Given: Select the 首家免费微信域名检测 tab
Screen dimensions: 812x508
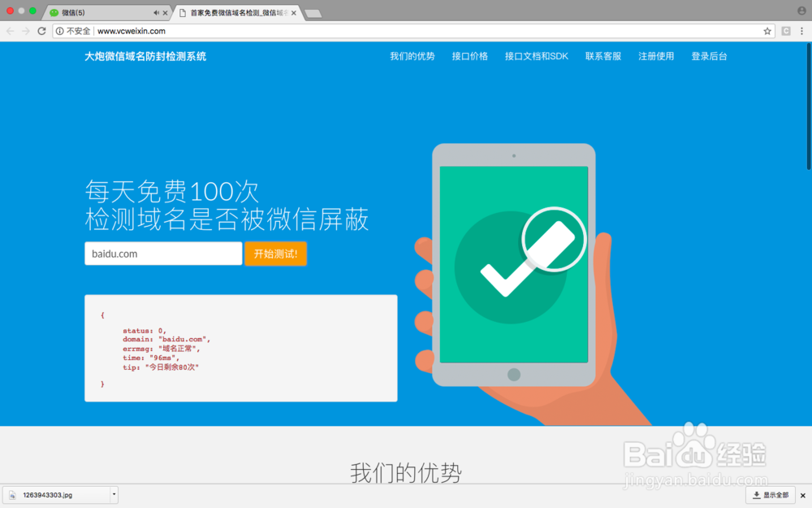Looking at the screenshot, I should tap(235, 12).
